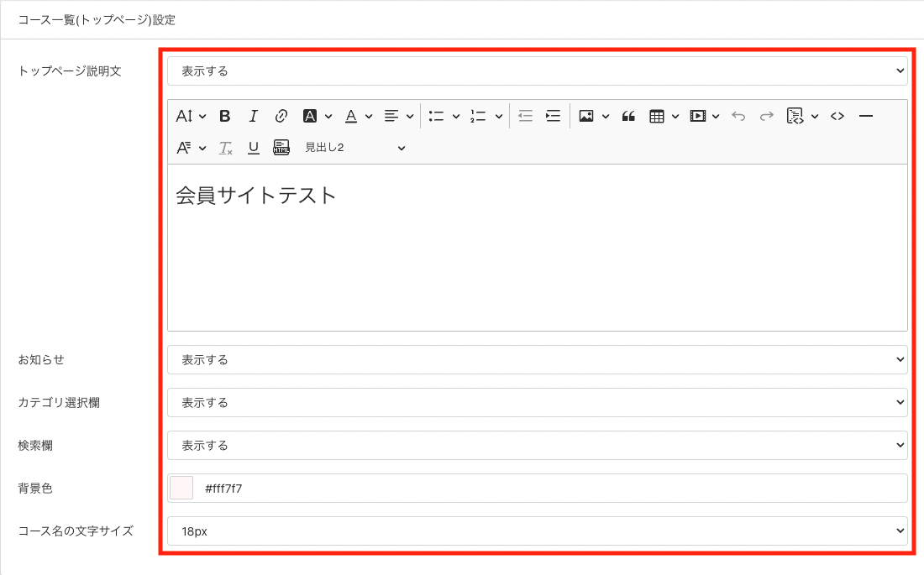
Task: Click the #fff7f7 background color field
Action: 546,488
